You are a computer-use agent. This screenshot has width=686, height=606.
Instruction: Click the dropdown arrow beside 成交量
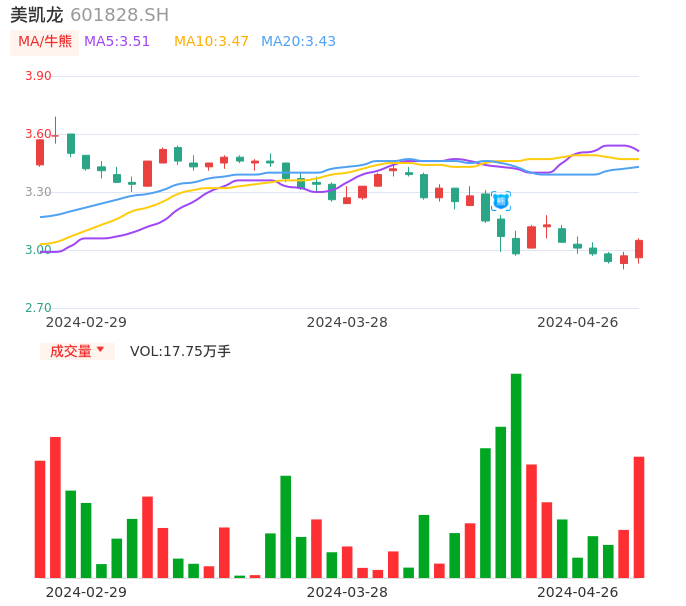click(100, 350)
